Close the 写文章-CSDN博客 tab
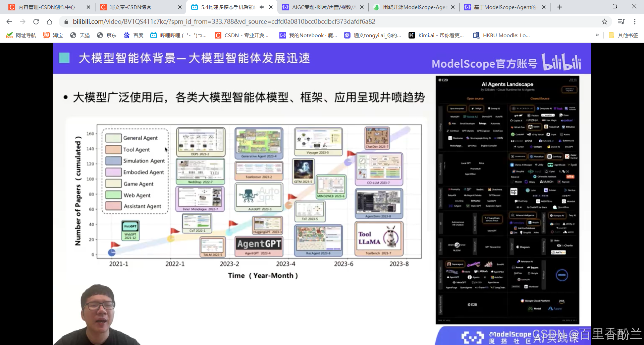This screenshot has width=644, height=345. 179,7
